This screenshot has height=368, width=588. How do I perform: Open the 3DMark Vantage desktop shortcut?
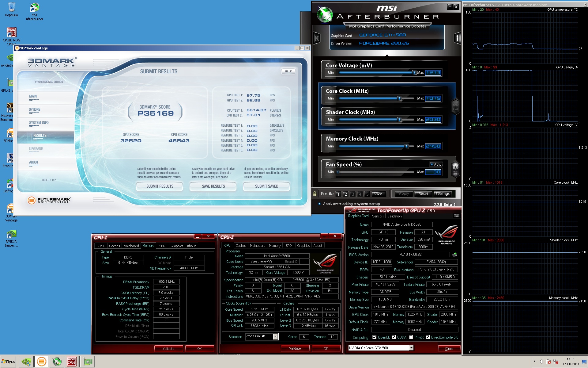coord(11,213)
